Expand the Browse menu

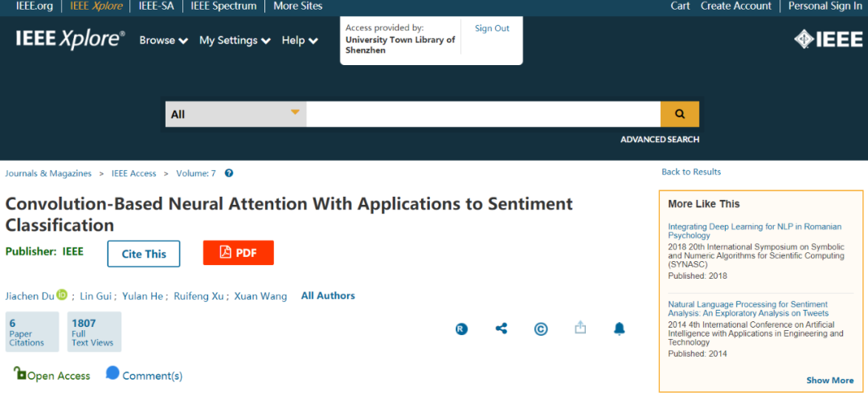point(163,40)
